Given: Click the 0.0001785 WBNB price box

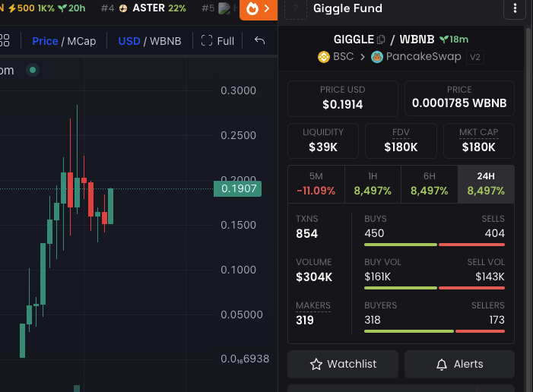Looking at the screenshot, I should (459, 98).
